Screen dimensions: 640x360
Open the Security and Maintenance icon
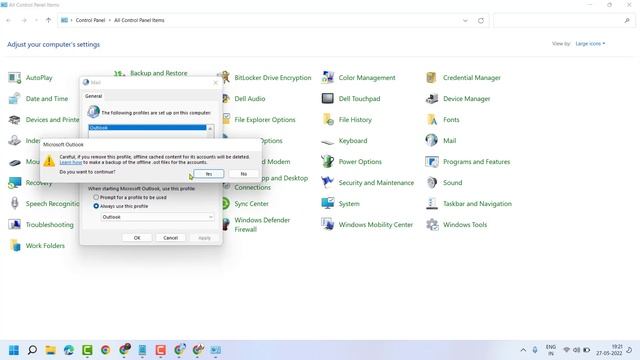[x=328, y=182]
